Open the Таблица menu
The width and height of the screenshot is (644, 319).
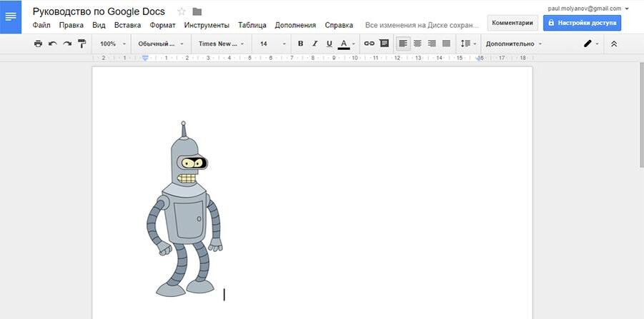click(252, 25)
